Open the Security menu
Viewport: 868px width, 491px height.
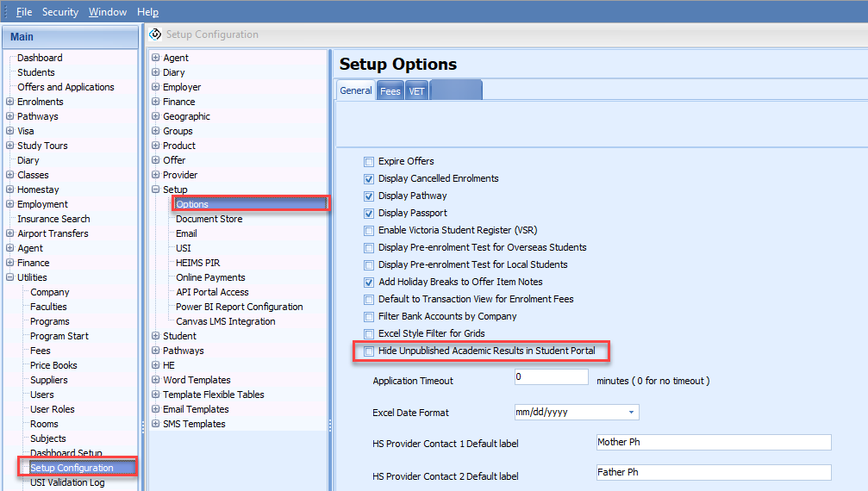click(59, 12)
